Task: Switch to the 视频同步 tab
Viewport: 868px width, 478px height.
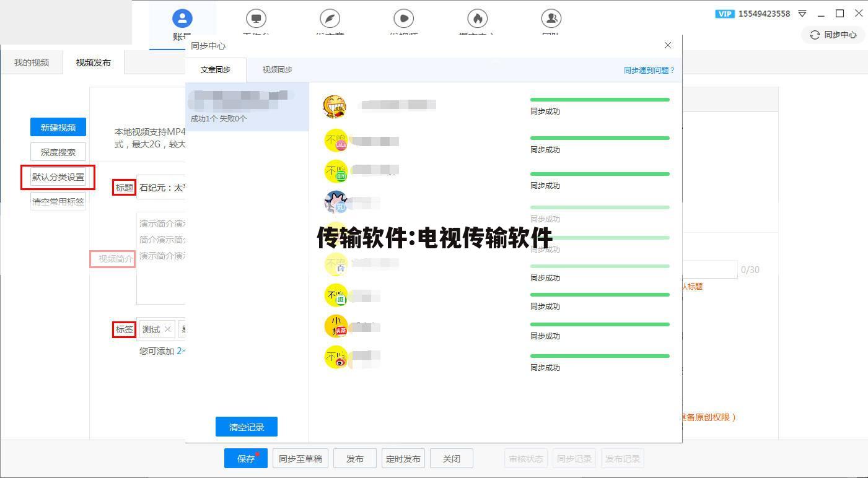Action: click(x=277, y=70)
